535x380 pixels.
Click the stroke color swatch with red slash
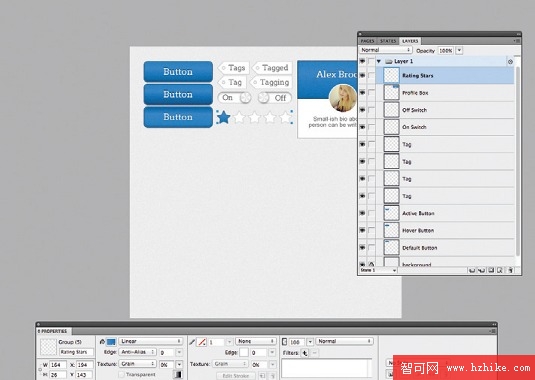tap(202, 342)
